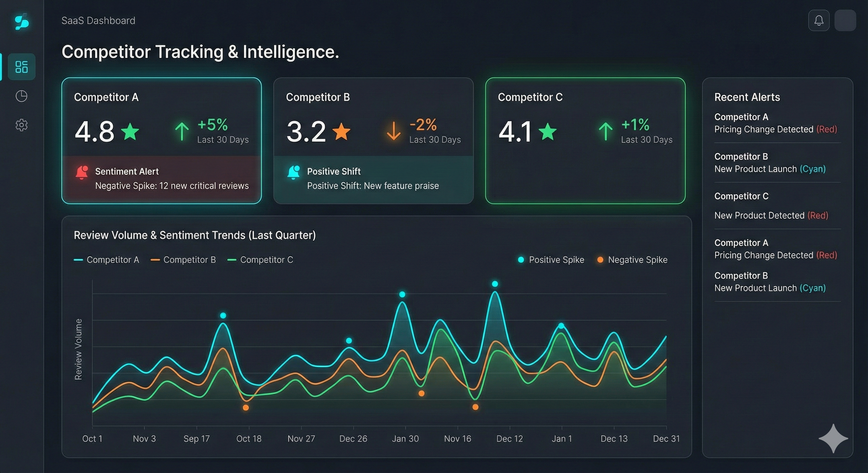Viewport: 868px width, 473px height.
Task: Open the notification bell at top right
Action: (x=819, y=21)
